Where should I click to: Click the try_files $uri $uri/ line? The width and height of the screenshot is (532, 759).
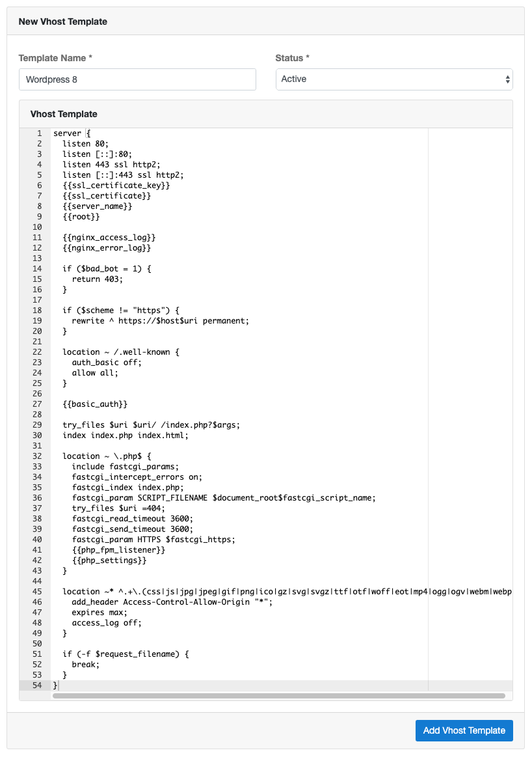(151, 425)
